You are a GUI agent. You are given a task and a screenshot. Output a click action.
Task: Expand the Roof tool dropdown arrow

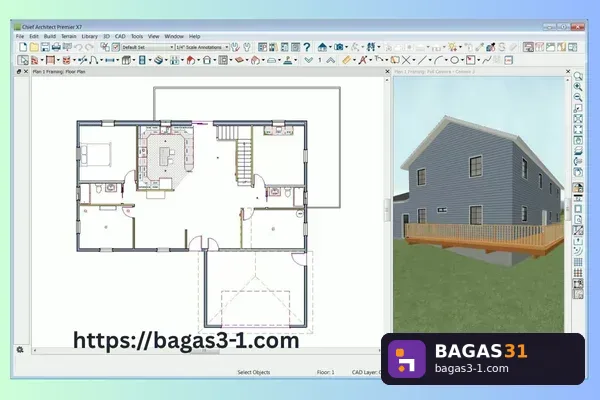click(x=199, y=60)
